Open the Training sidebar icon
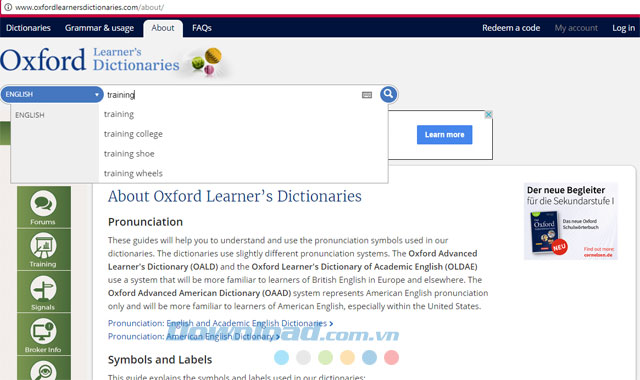640x380 pixels. click(x=43, y=250)
